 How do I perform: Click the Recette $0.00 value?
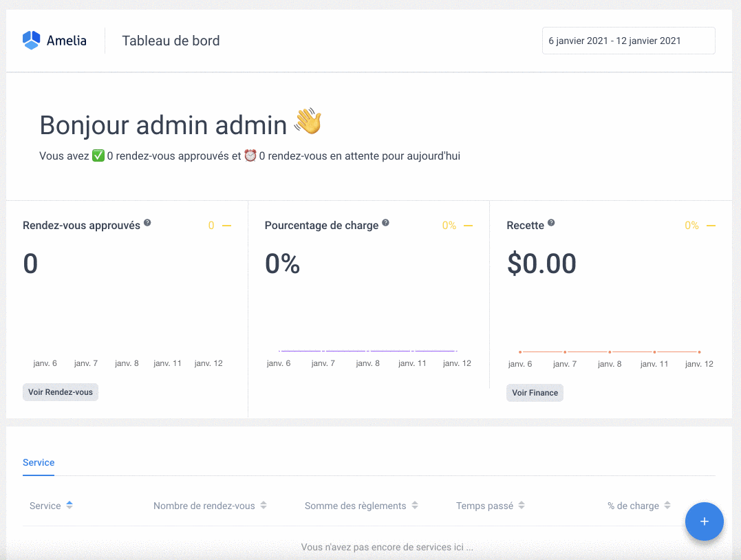point(541,264)
